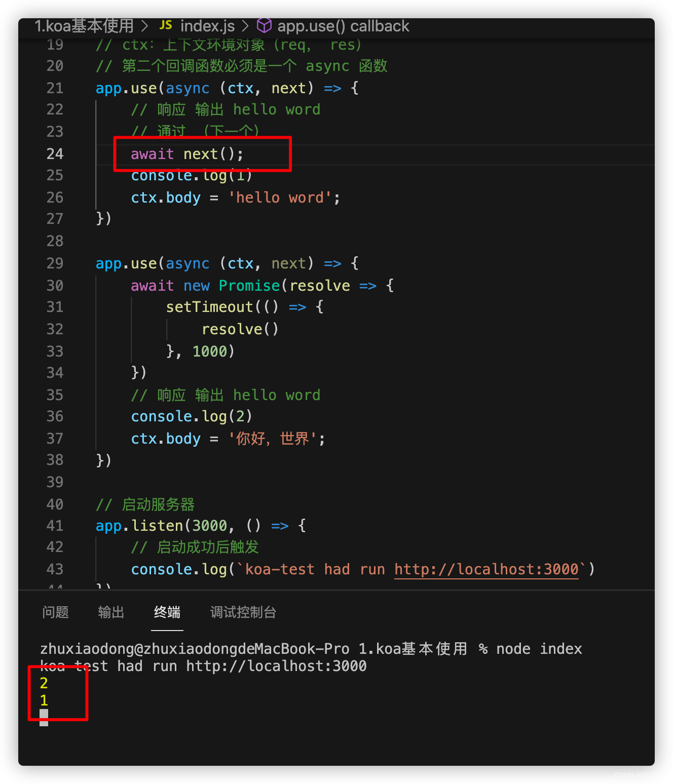Click the await keyword highlighted in red box
The height and width of the screenshot is (784, 673).
click(152, 154)
